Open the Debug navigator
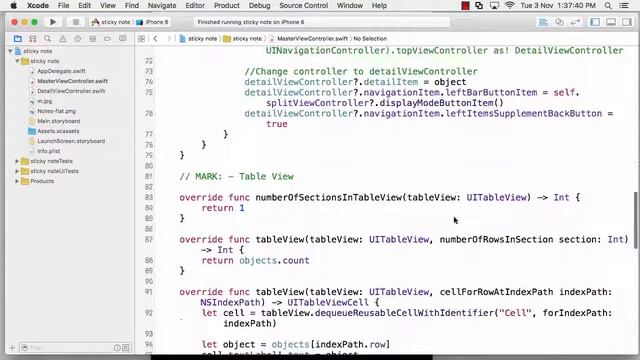 (x=93, y=39)
